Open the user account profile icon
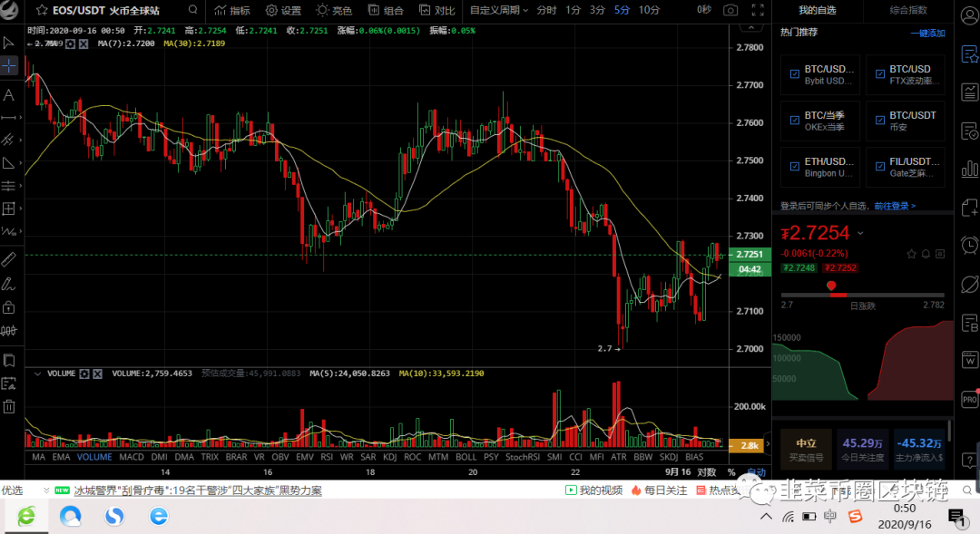This screenshot has height=534, width=980. point(969,16)
